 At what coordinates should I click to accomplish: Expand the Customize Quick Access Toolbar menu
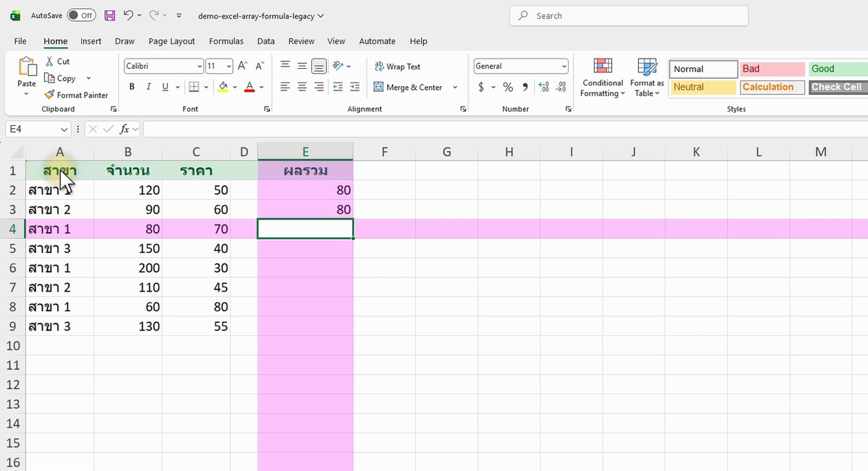pyautogui.click(x=179, y=15)
